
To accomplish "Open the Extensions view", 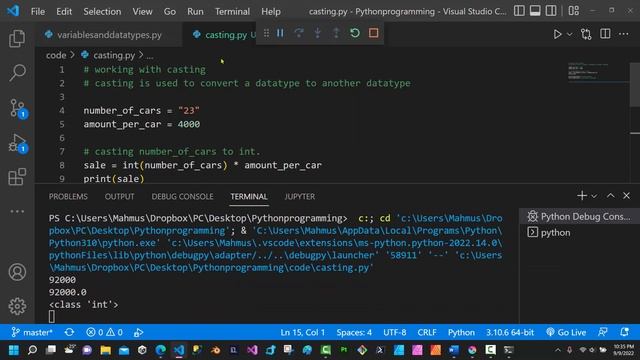I will pyautogui.click(x=17, y=177).
